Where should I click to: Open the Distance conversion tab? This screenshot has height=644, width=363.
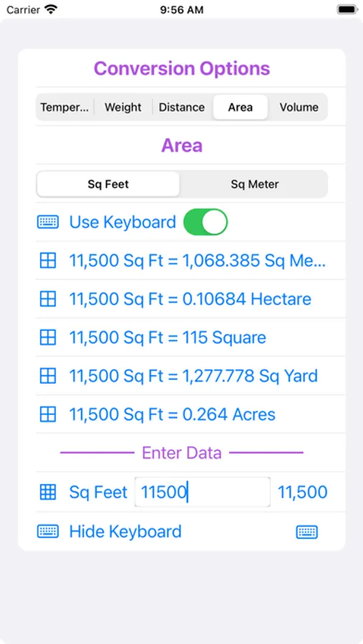tap(182, 107)
